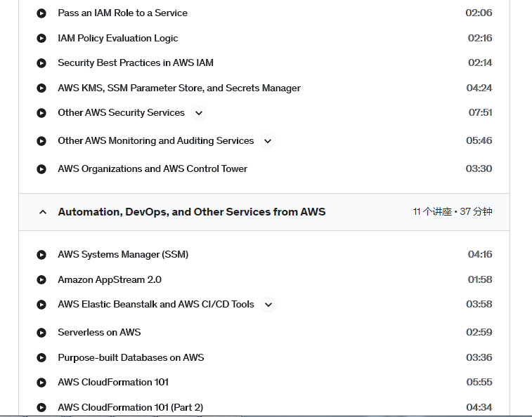Click duration 07:51 of Other AWS Security Services
Screen dimensions: 532x417
[x=480, y=112]
